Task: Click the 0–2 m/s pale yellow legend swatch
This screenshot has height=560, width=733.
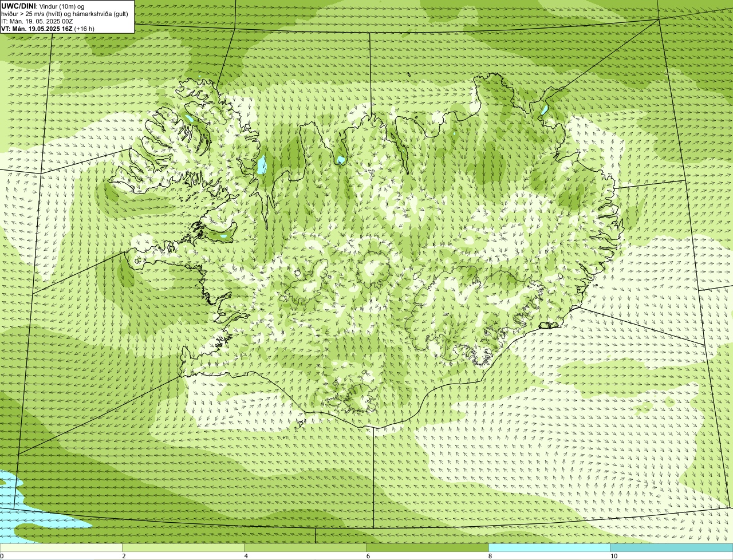Action: click(x=61, y=548)
